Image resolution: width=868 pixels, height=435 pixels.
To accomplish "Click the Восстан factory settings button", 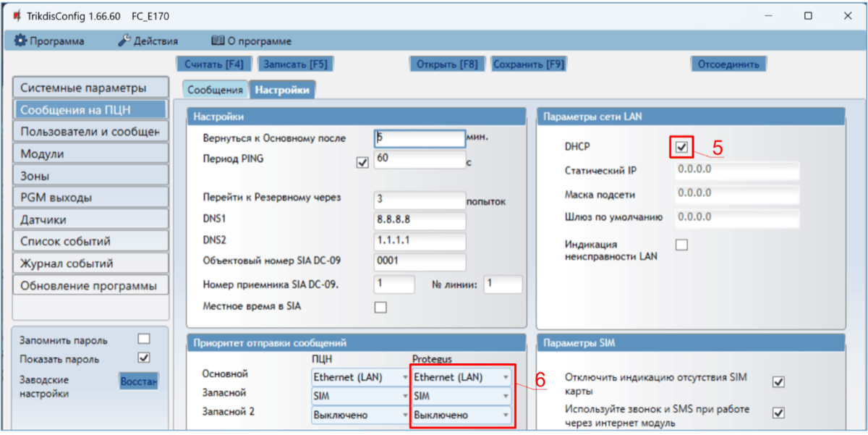I will [x=139, y=381].
